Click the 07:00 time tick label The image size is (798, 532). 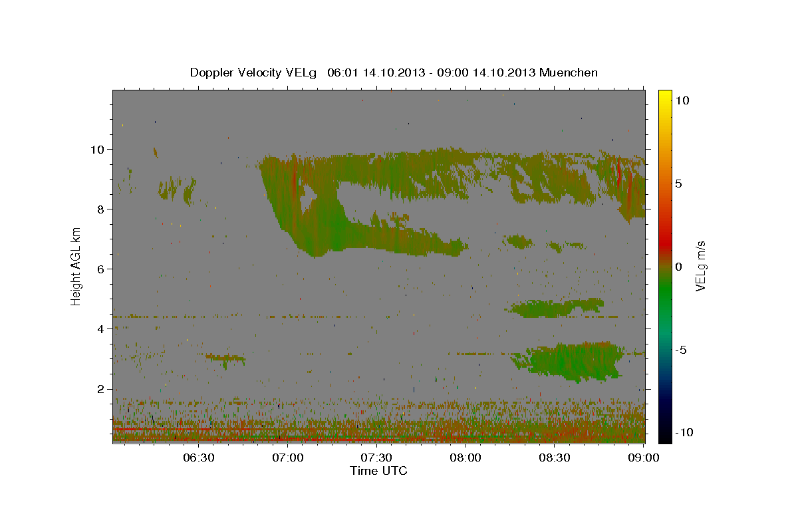click(x=289, y=458)
